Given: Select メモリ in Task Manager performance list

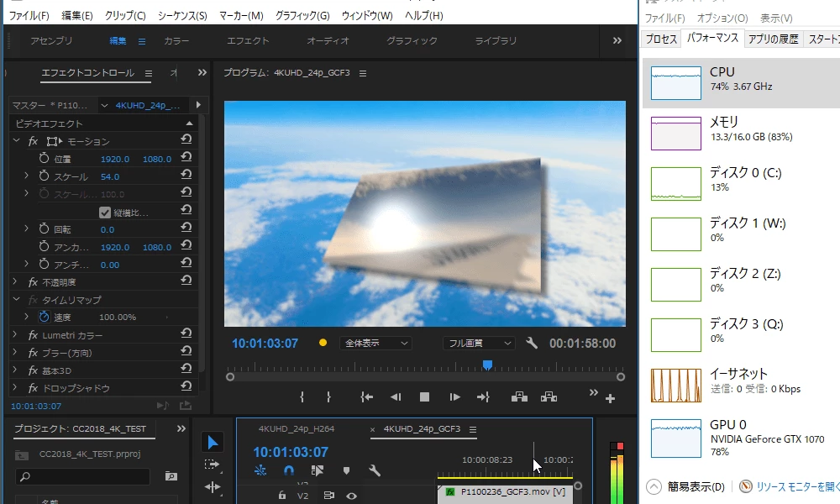Looking at the screenshot, I should pyautogui.click(x=741, y=134).
